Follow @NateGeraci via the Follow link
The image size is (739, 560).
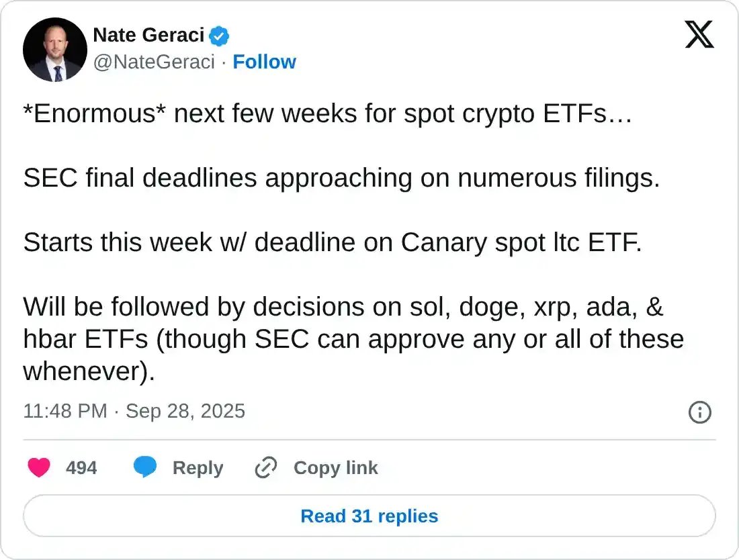(265, 62)
